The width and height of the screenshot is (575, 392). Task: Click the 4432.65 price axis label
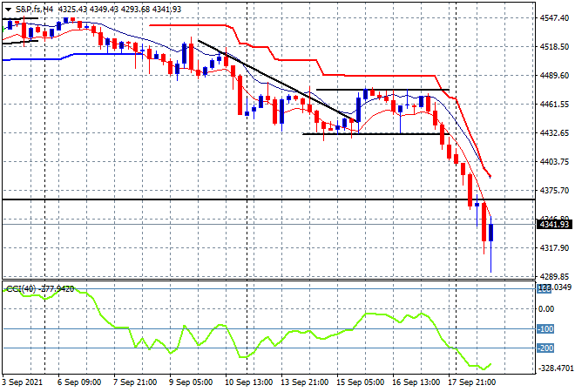554,132
